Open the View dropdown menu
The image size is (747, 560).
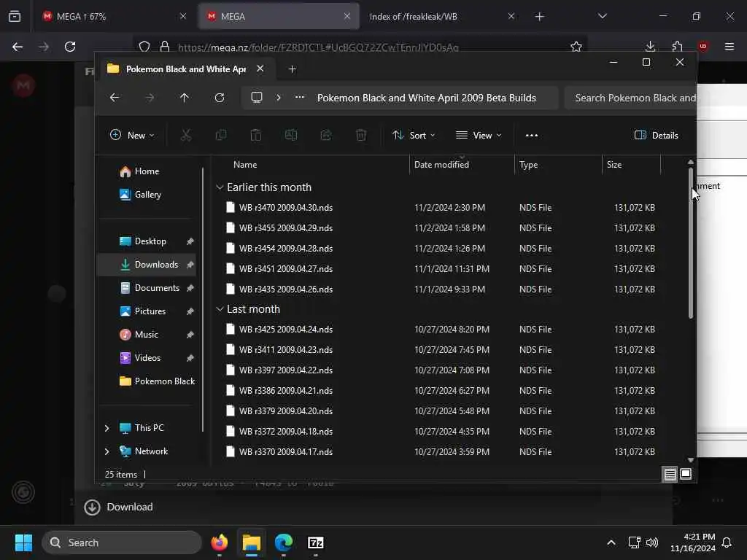479,135
